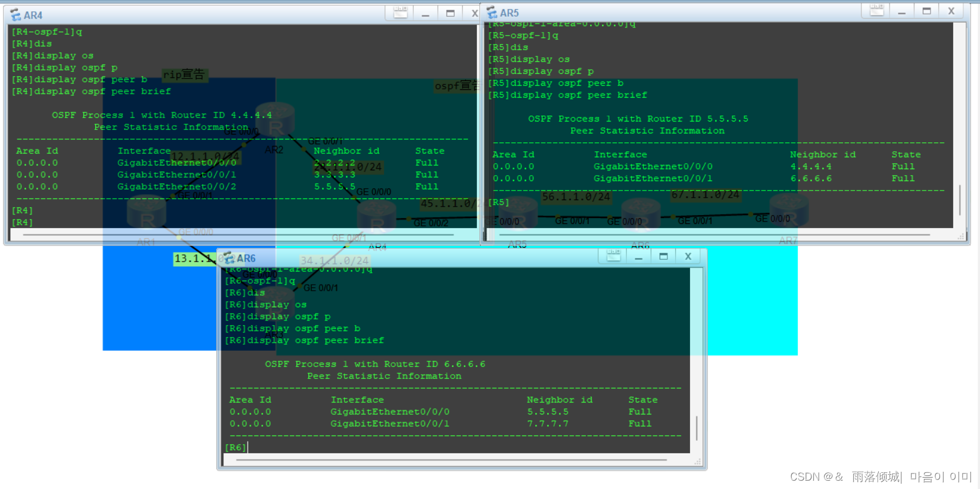Minimize the AR5 terminal window
Image resolution: width=980 pixels, height=489 pixels.
902,11
